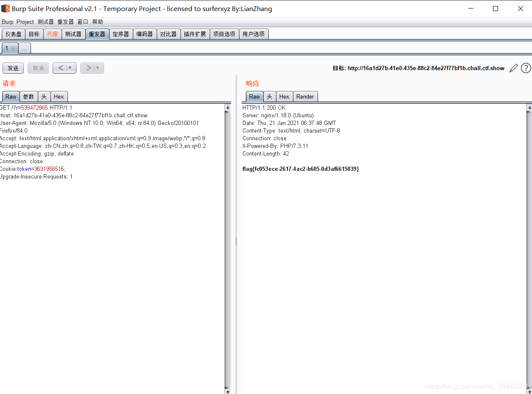Viewport: 532px width, 394px height.
Task: Go forward with the > arrow button
Action: click(88, 68)
